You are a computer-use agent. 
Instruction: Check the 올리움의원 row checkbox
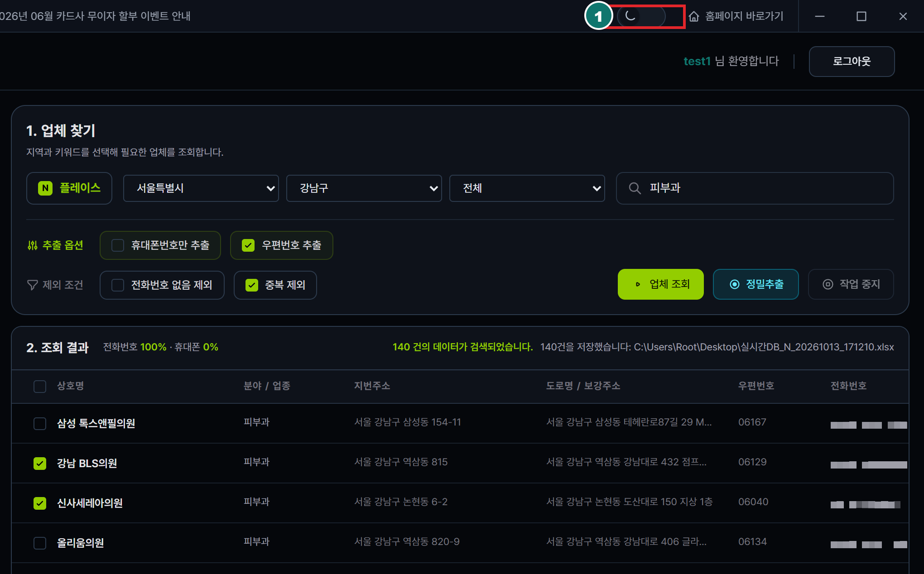click(x=40, y=543)
